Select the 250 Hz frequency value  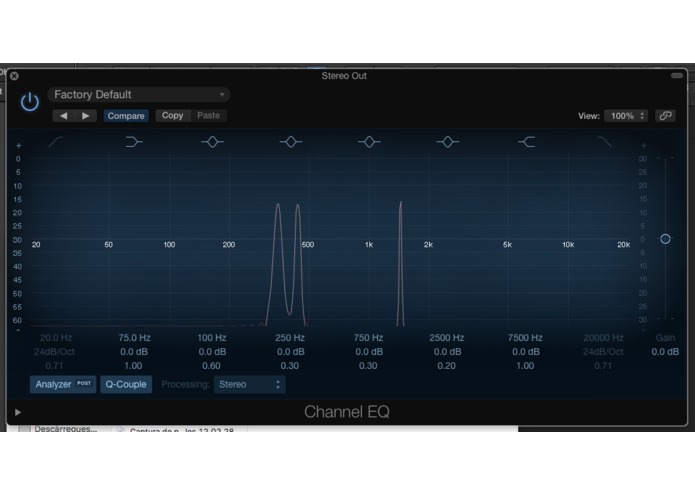290,338
